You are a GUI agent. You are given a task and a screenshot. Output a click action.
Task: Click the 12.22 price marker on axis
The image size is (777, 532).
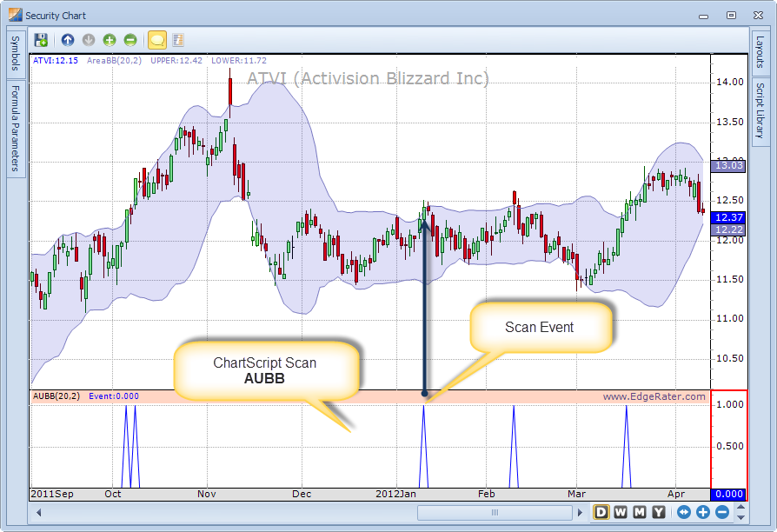coord(728,229)
